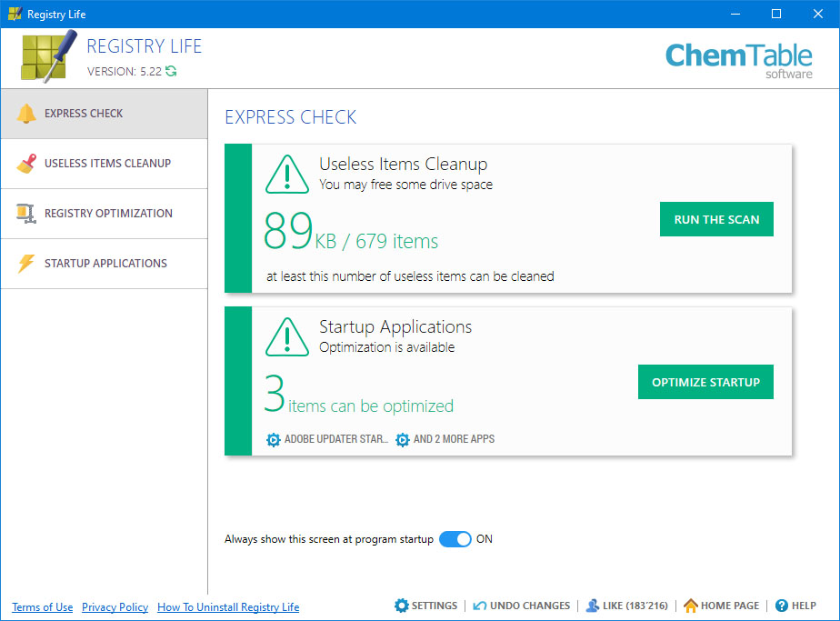Click the Useless Items Cleanup card heading

(404, 164)
